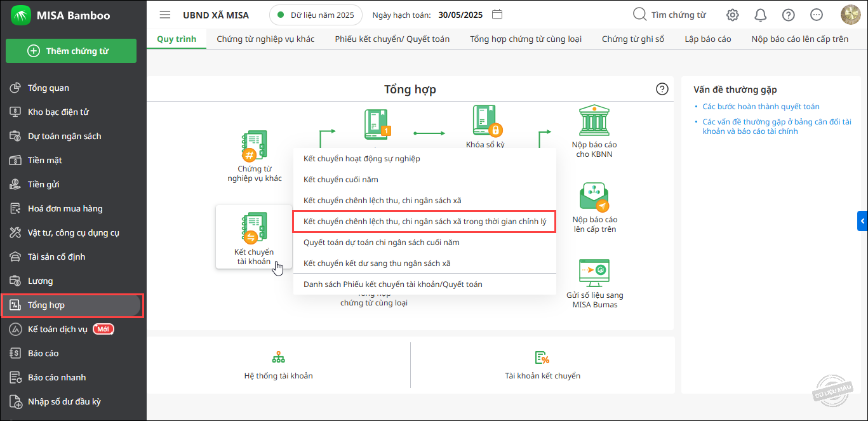Switch to Chứng từ nghiệp vụ khác tab
Viewport: 868px width, 421px height.
(x=265, y=39)
